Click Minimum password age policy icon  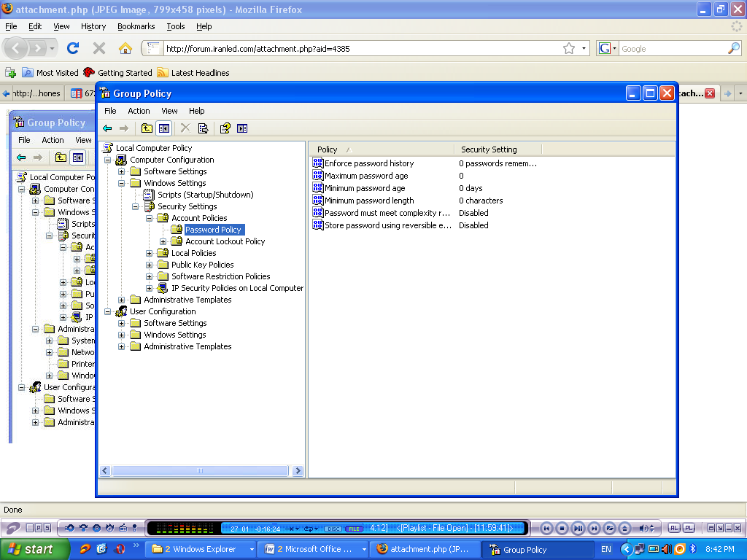coord(318,188)
